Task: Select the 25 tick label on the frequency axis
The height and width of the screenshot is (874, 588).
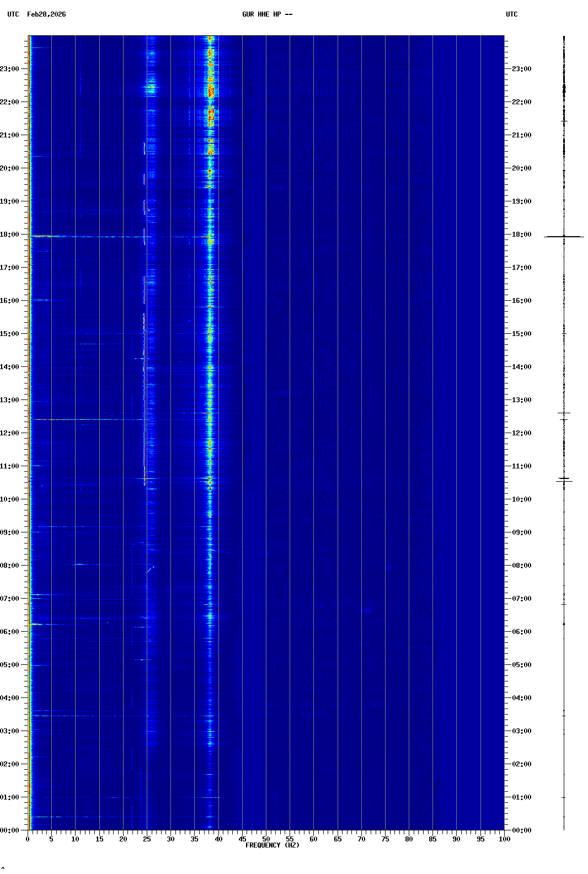Action: coord(147,839)
